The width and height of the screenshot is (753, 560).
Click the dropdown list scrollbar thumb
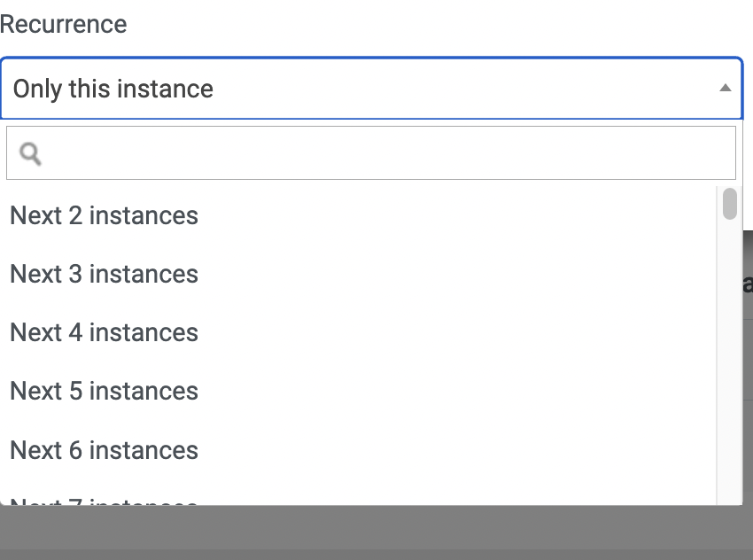click(729, 204)
